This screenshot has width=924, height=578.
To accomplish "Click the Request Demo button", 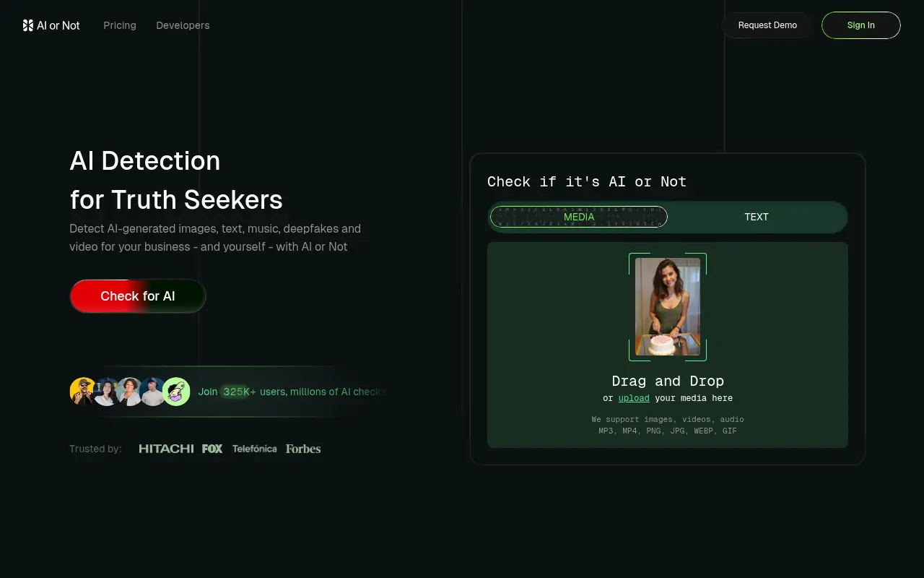I will point(767,25).
